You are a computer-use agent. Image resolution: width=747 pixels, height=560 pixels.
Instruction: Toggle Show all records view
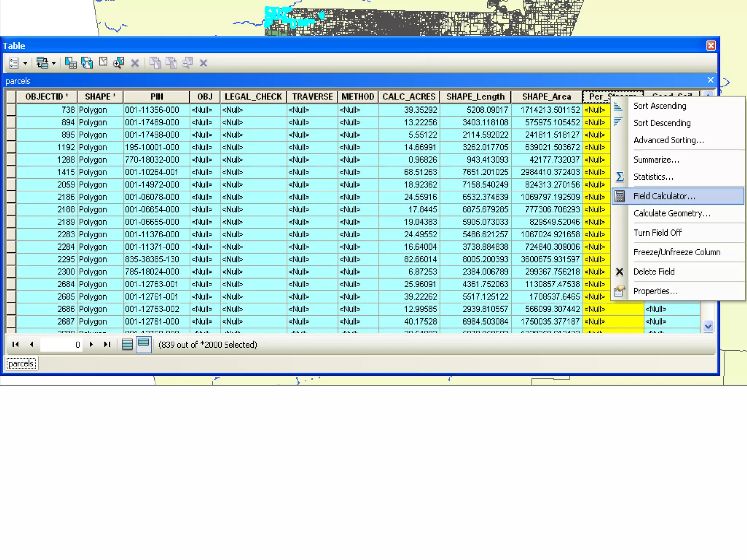[127, 345]
